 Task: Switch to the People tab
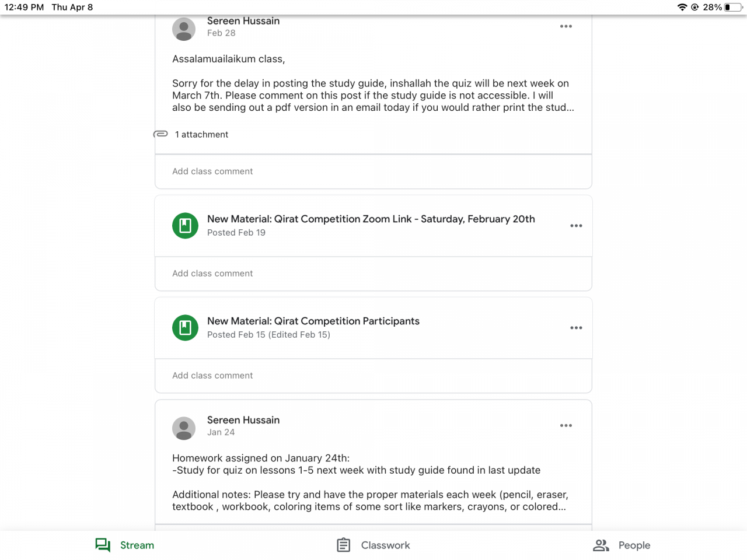click(x=622, y=545)
